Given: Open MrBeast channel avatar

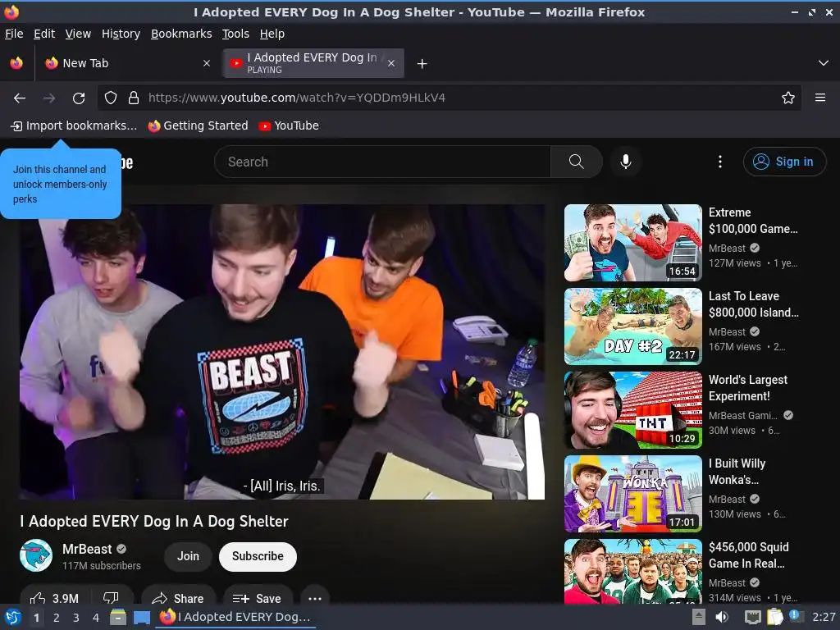Looking at the screenshot, I should [x=36, y=555].
